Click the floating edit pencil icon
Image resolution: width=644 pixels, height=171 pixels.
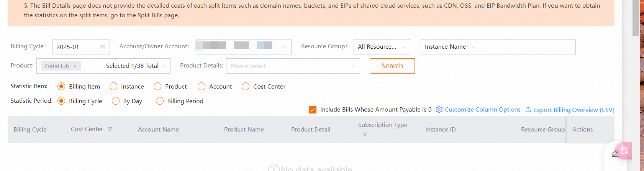coord(615,153)
